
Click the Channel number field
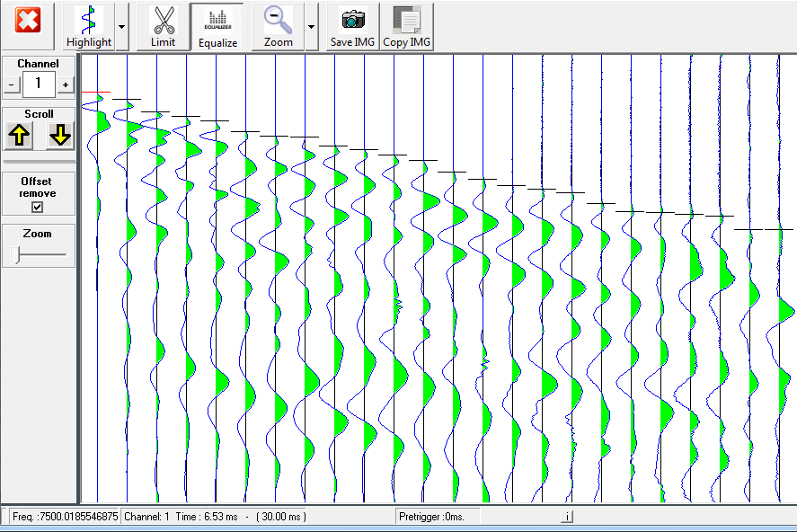point(37,84)
